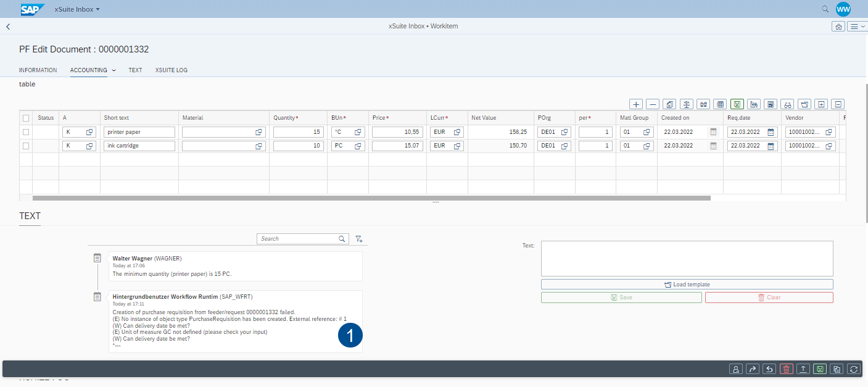Expand the Accounting tab dropdown arrow
Viewport: 868px width, 387px height.
point(114,70)
